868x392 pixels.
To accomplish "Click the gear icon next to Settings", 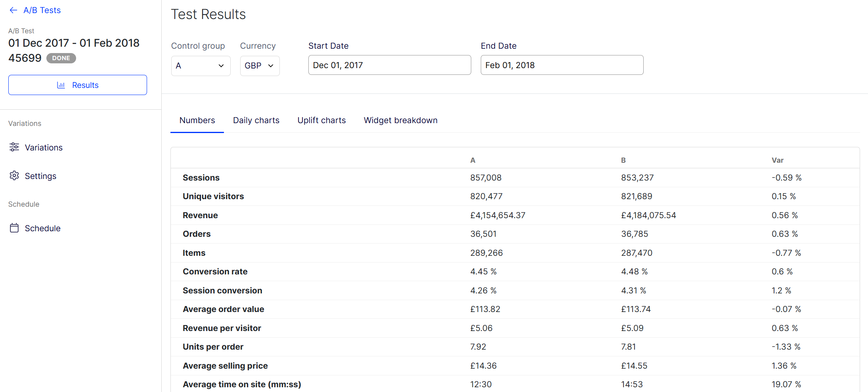I will point(14,176).
